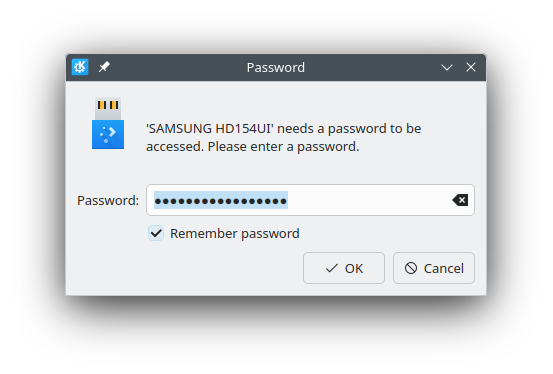Click the "Password:" field label
Image resolution: width=553 pixels, height=374 pixels.
click(108, 200)
